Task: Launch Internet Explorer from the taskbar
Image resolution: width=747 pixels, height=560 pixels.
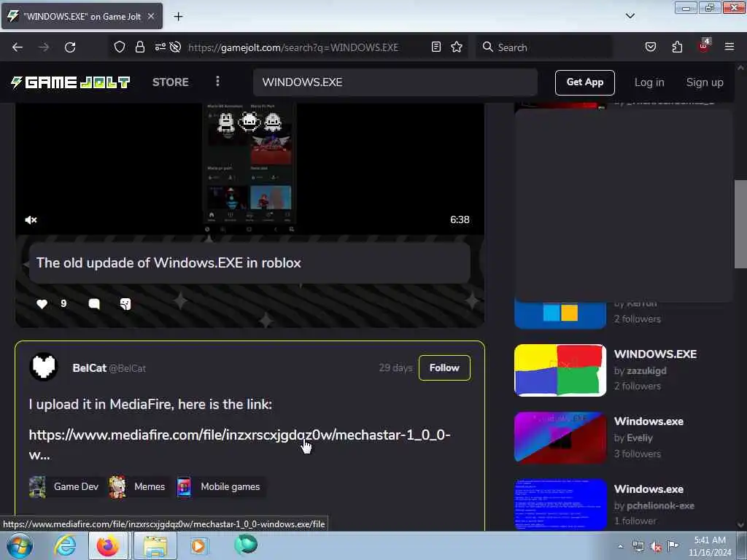Action: 65,545
